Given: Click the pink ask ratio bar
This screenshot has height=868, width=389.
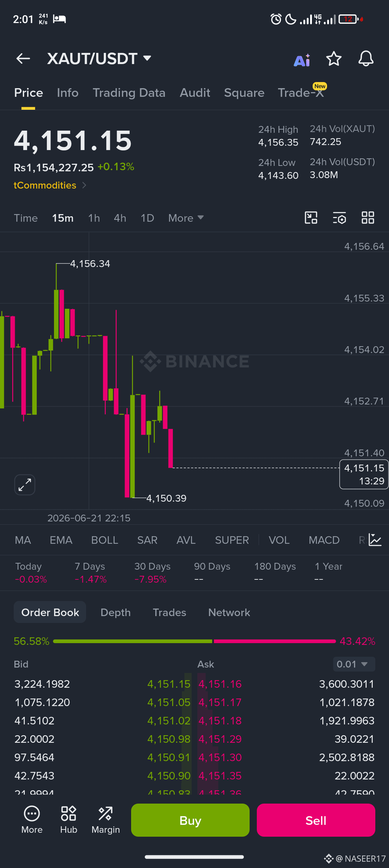Looking at the screenshot, I should pos(275,641).
